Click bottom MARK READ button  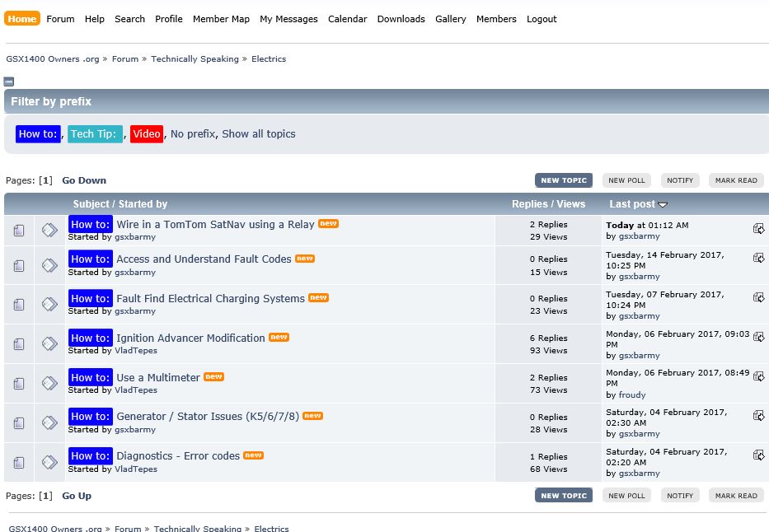[736, 495]
